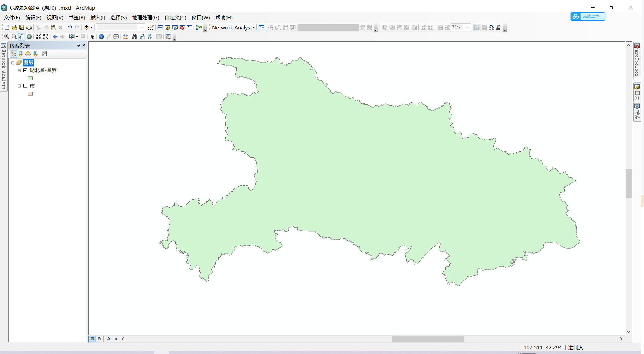Open the ArcToolbox side tab
644x354 pixels.
pos(637,60)
